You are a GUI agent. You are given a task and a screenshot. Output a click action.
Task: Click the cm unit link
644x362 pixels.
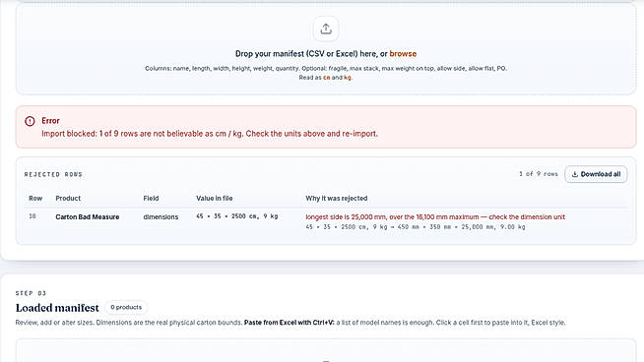pos(327,77)
